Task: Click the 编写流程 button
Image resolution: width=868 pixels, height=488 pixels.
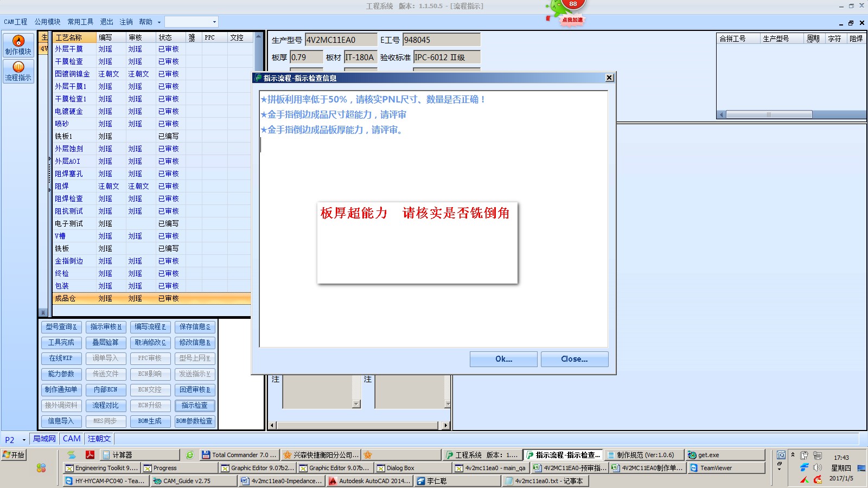Action: (150, 327)
